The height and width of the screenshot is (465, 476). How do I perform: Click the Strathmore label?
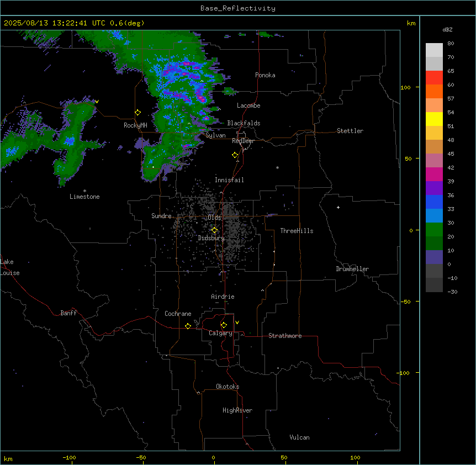[285, 336]
